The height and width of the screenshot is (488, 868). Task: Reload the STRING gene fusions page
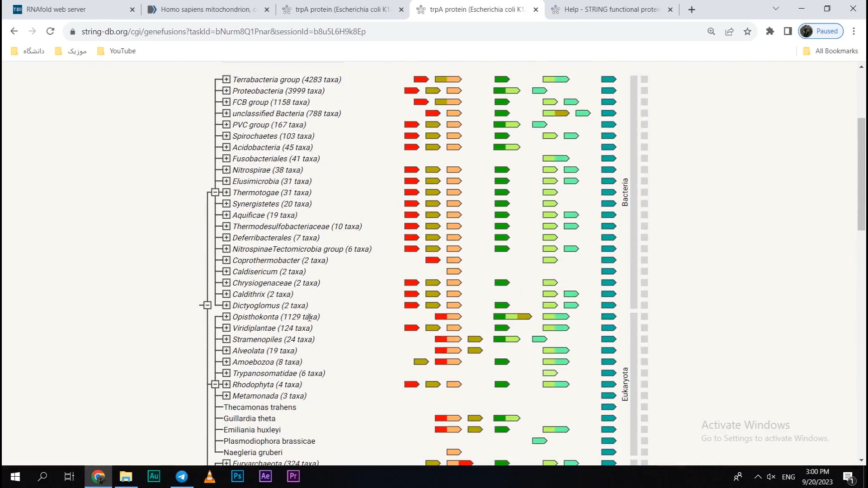coord(50,31)
